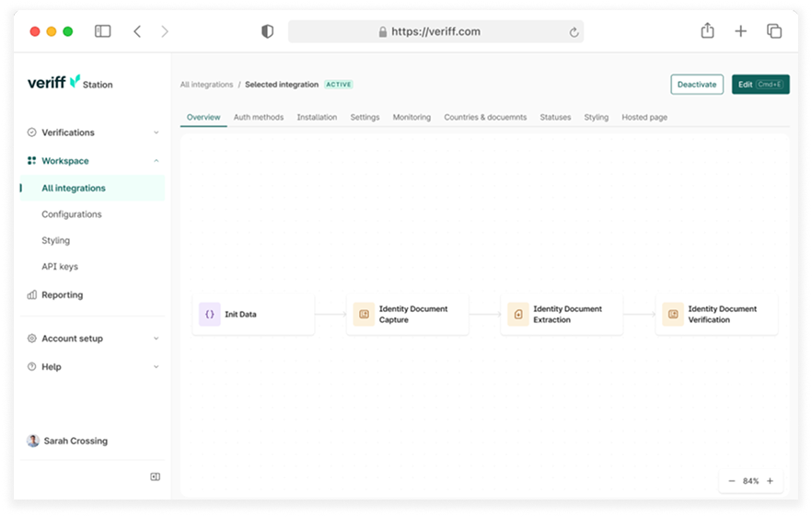Click Sarah Crossing's avatar
The height and width of the screenshot is (517, 812).
click(x=32, y=441)
